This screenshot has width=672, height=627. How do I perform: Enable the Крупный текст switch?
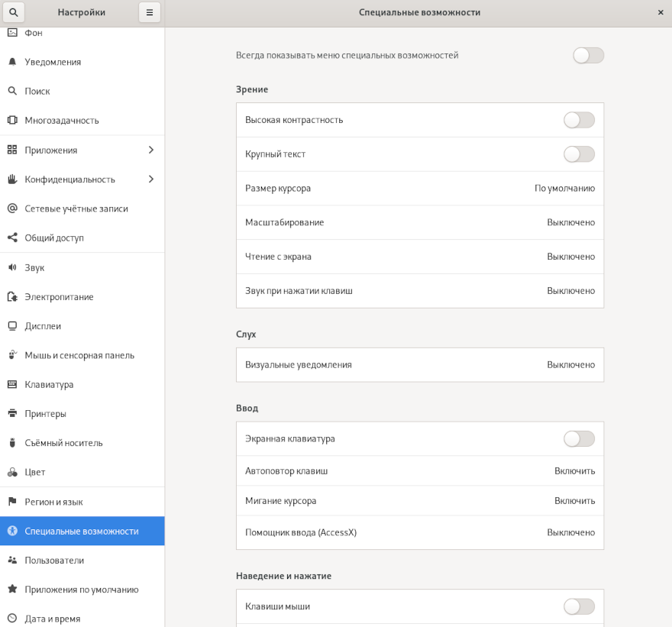coord(579,154)
